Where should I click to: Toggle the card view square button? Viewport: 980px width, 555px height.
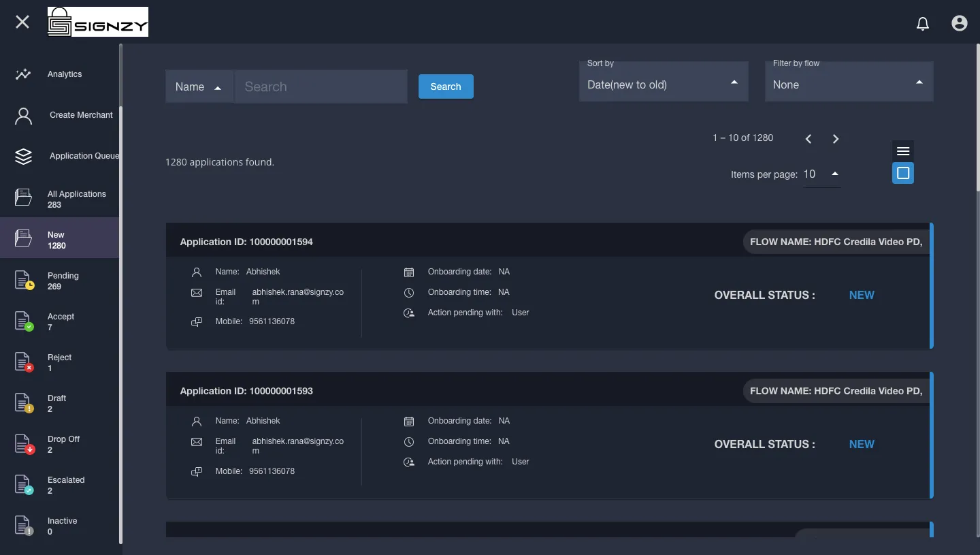(x=903, y=173)
